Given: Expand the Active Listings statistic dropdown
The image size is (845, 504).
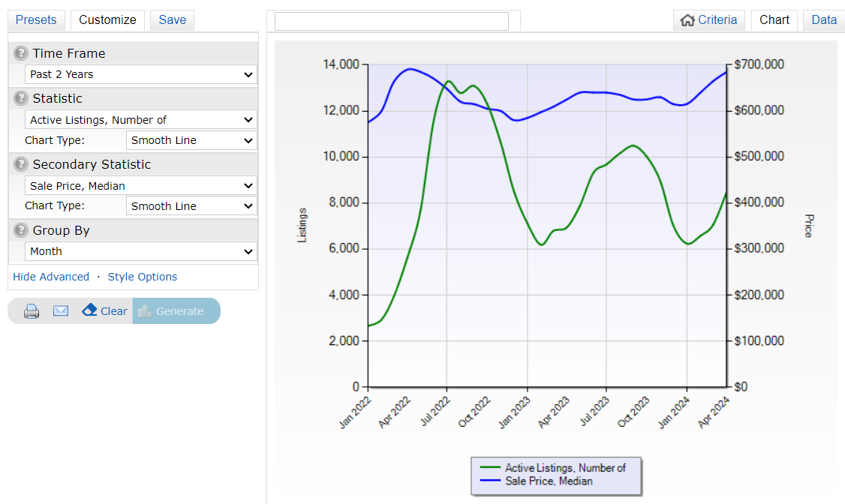Looking at the screenshot, I should pyautogui.click(x=141, y=120).
